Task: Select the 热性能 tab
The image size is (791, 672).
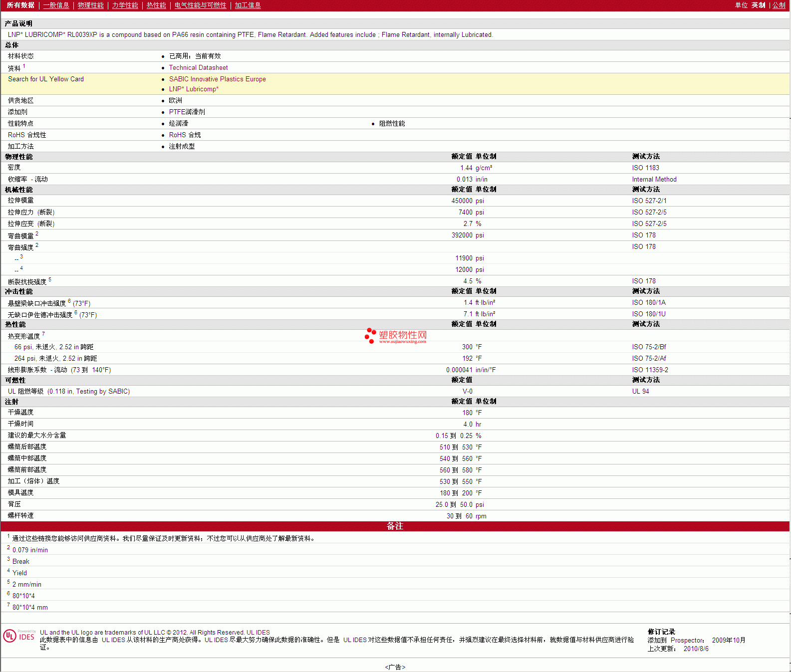Action: tap(156, 5)
